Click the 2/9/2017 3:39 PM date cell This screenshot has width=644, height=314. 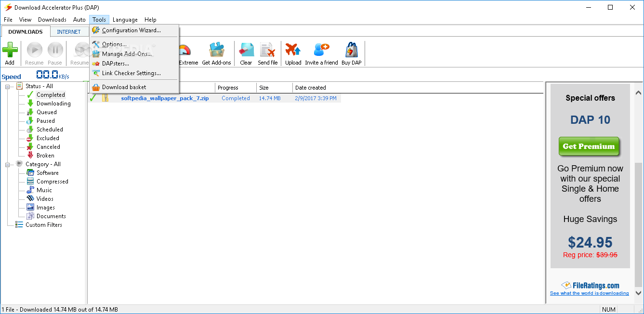316,98
